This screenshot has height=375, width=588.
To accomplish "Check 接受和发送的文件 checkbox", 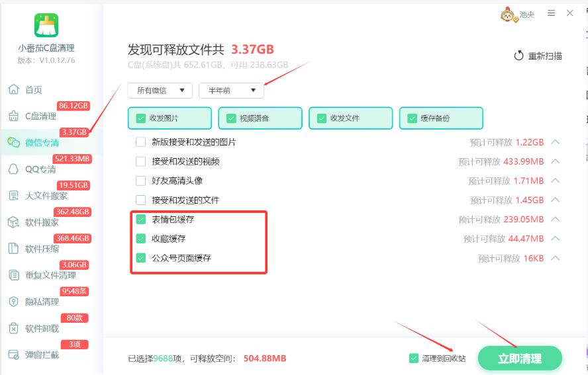I will tap(140, 200).
